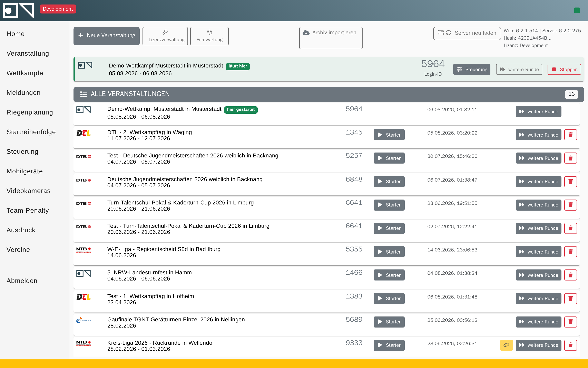Image resolution: width=588 pixels, height=368 pixels.
Task: Add weitere Runde for Test 1. Wettkampftag Hofheim
Action: (x=538, y=298)
